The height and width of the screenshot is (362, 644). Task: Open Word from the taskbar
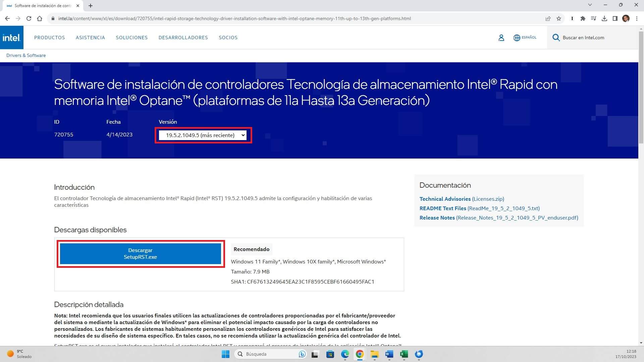pyautogui.click(x=389, y=354)
